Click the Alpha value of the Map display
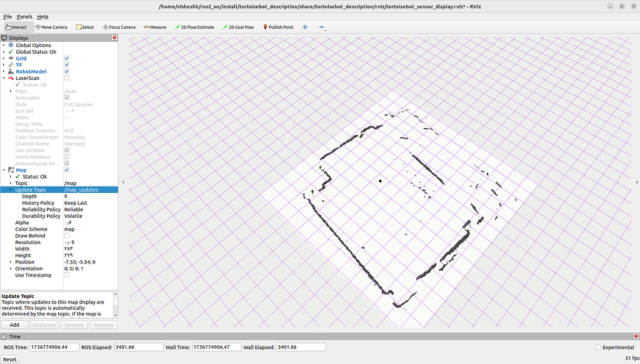Image resolution: width=640 pixels, height=364 pixels. pos(81,222)
